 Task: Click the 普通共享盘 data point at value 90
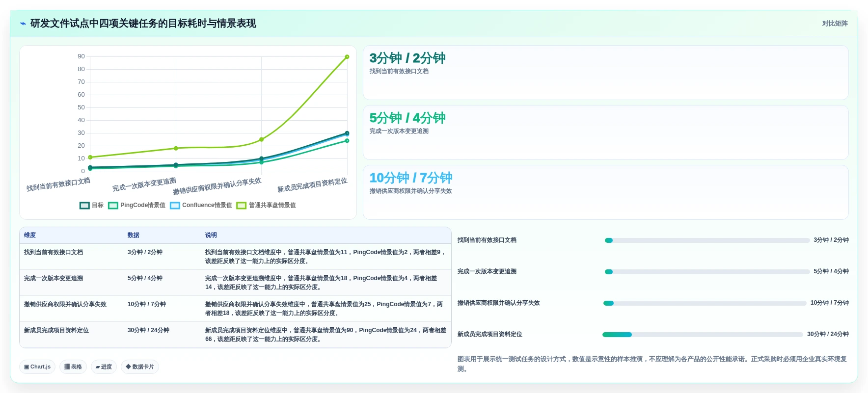[347, 57]
